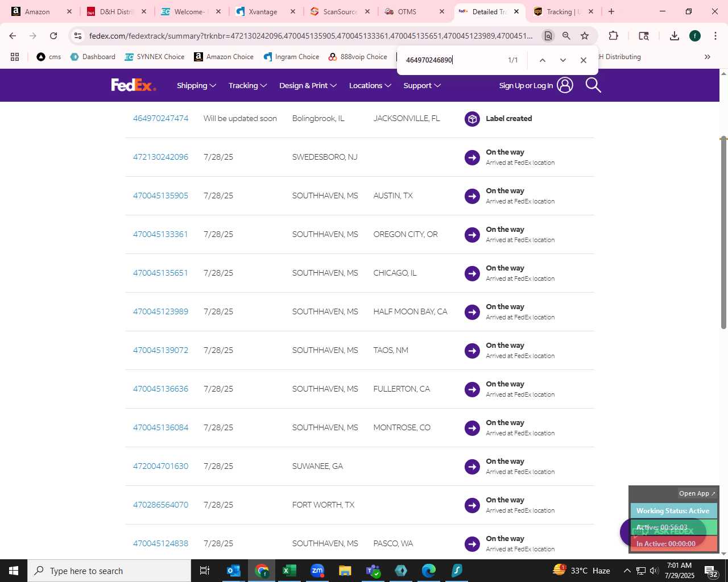Expand the Support menu
Image resolution: width=728 pixels, height=582 pixels.
pyautogui.click(x=422, y=86)
